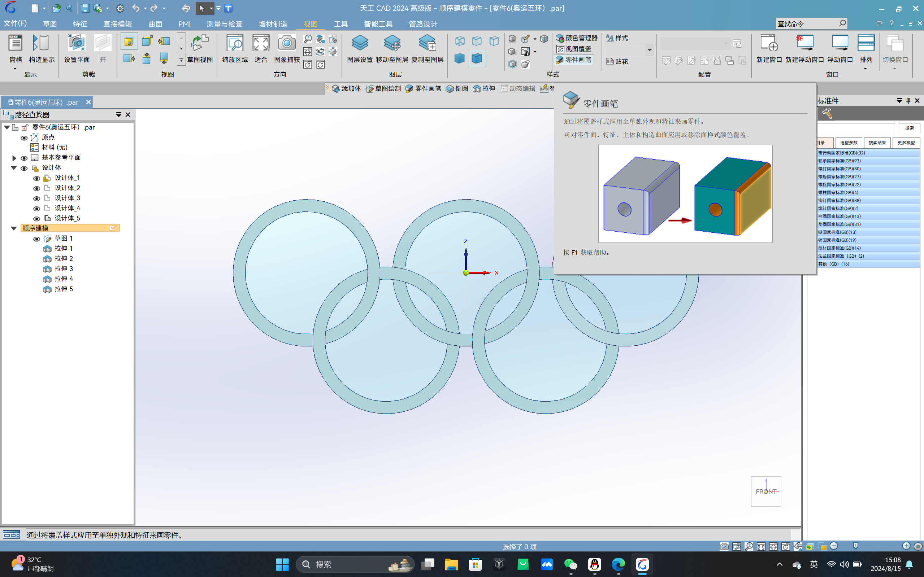Open the 窗格 dropdown arrow
Viewport: 924px width, 577px height.
pos(15,69)
